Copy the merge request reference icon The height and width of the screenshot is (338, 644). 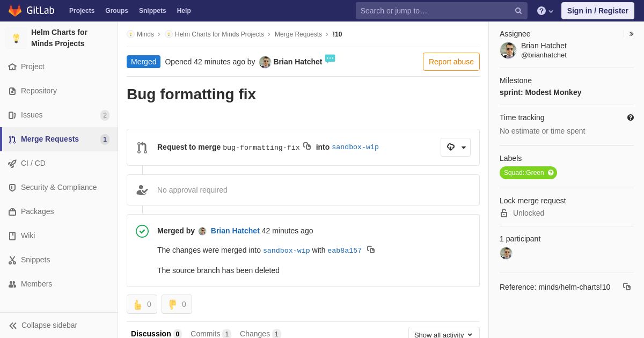click(627, 286)
